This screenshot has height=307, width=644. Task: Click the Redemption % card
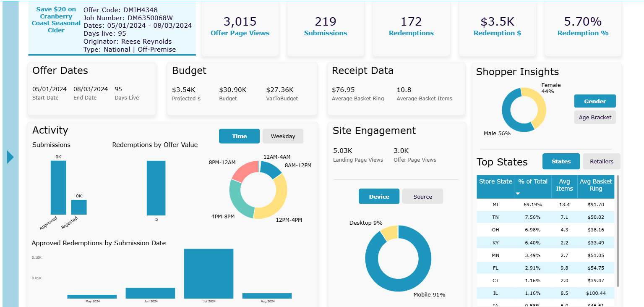pyautogui.click(x=583, y=28)
